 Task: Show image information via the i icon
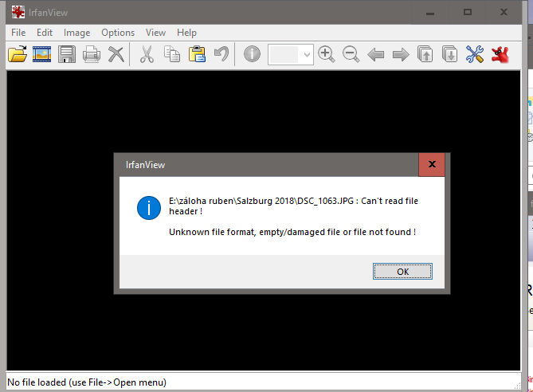point(252,54)
